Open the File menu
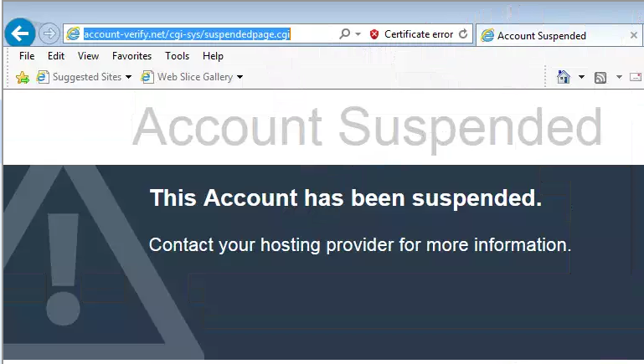This screenshot has width=644, height=364. pos(27,56)
